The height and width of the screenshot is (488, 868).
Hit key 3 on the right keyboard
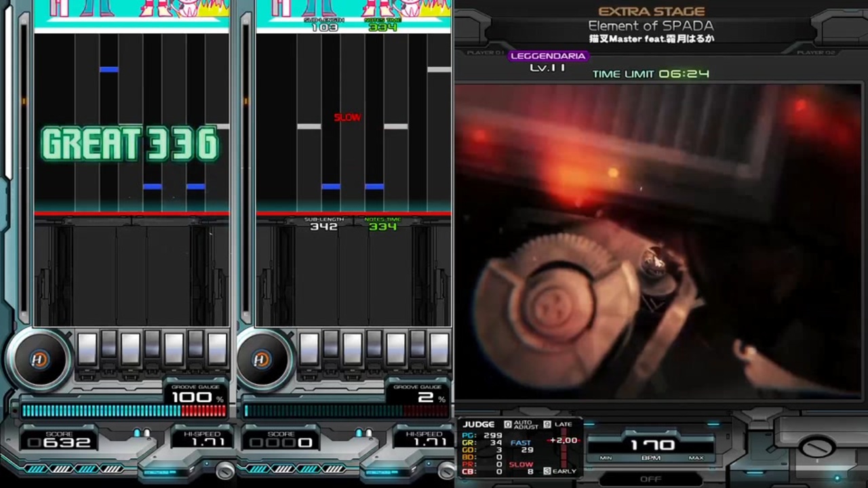[x=353, y=349]
